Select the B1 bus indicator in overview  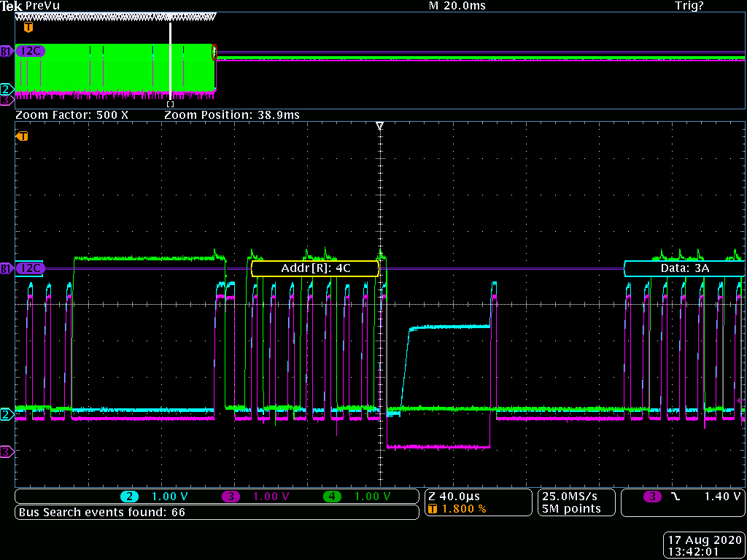point(6,52)
